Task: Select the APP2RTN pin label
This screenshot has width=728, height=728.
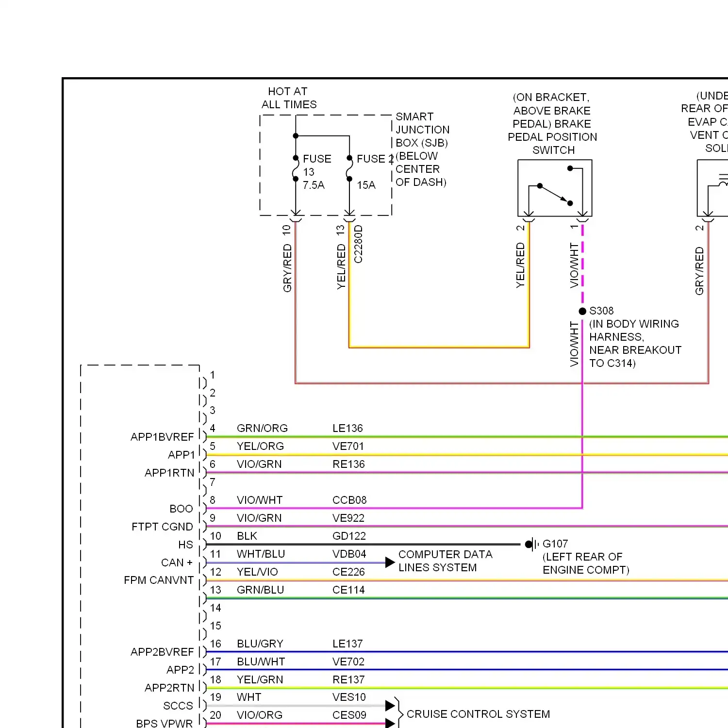Action: pyautogui.click(x=169, y=688)
